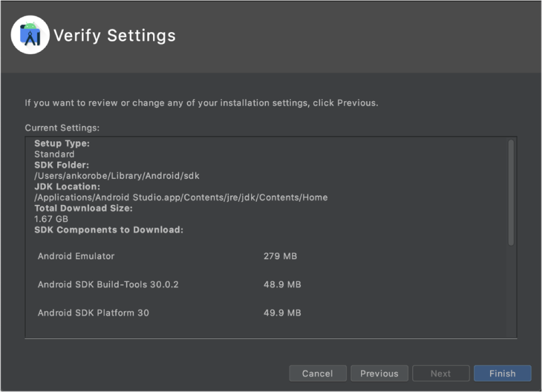Click the SDK folder path text

(117, 176)
